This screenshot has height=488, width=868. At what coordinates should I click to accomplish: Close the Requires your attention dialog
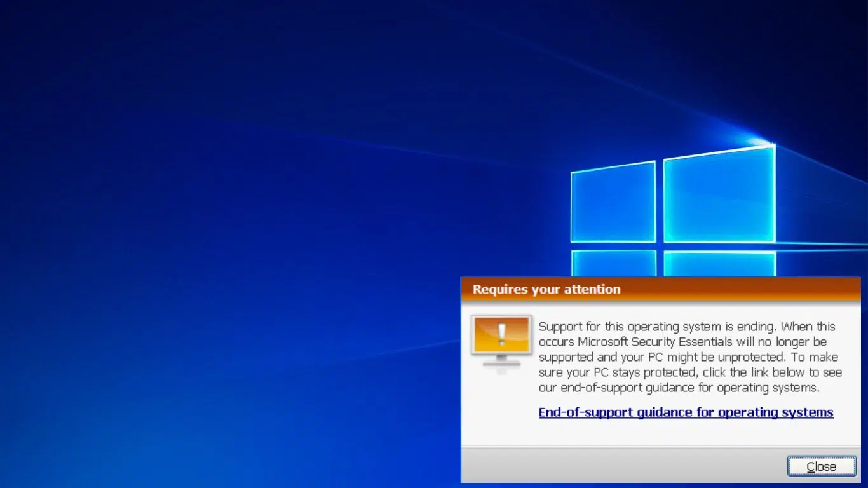pos(822,466)
